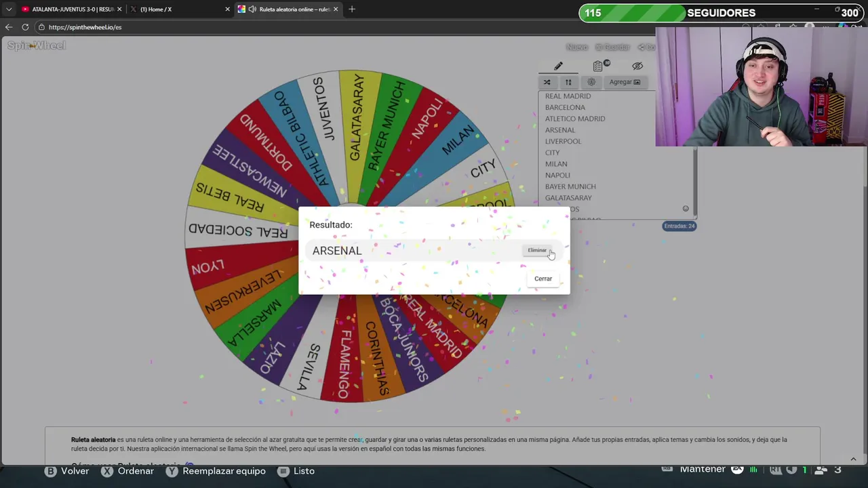
Task: Open the entries edit pencil tab
Action: 558,66
